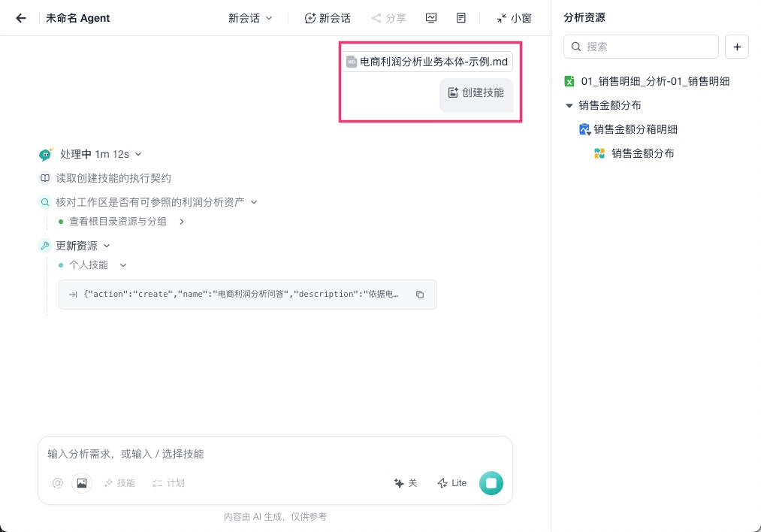Click the magnifier icon beside 核对工作区 step
The height and width of the screenshot is (532, 761).
pos(45,202)
